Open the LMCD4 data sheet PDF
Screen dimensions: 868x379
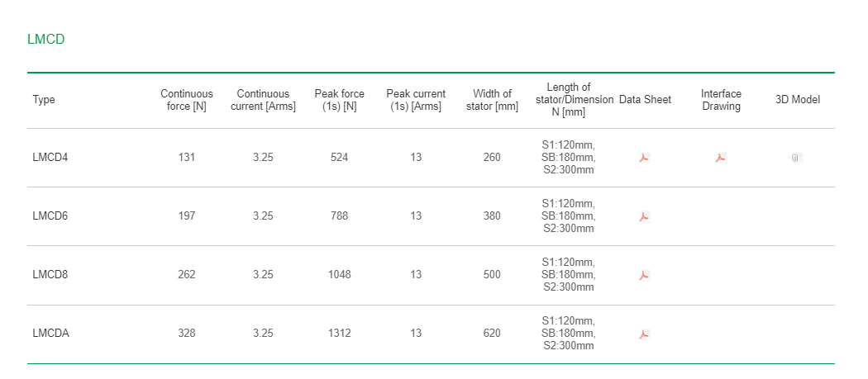click(x=644, y=158)
